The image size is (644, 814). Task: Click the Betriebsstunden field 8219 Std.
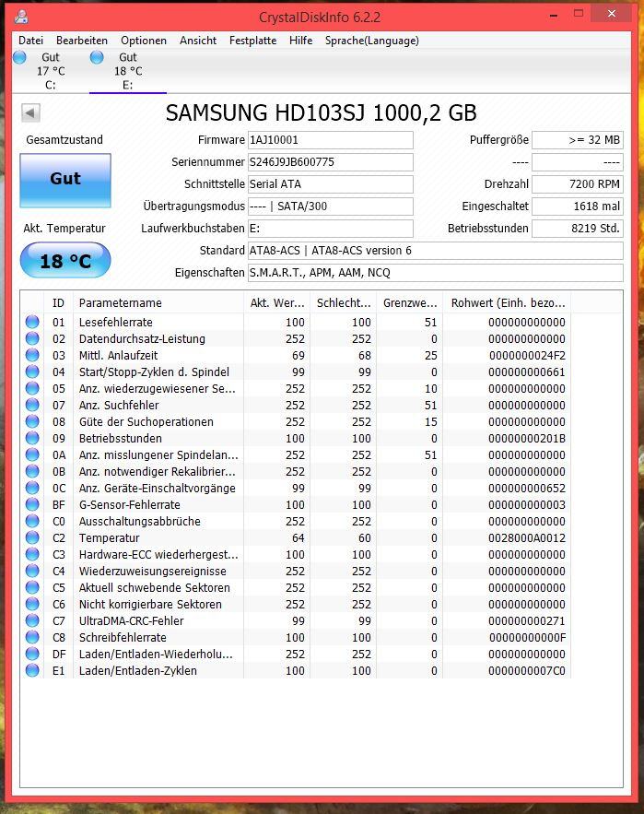click(x=578, y=229)
